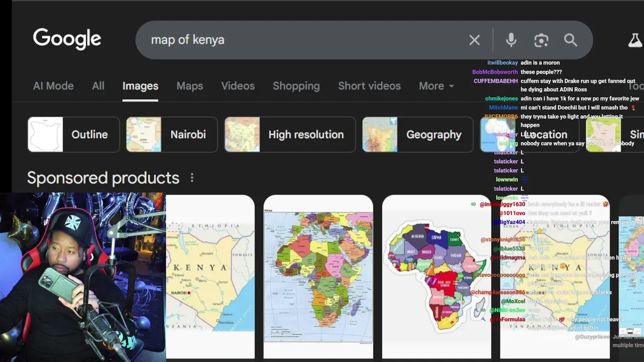The height and width of the screenshot is (362, 644).
Task: Clear the search box text
Action: pyautogui.click(x=474, y=40)
